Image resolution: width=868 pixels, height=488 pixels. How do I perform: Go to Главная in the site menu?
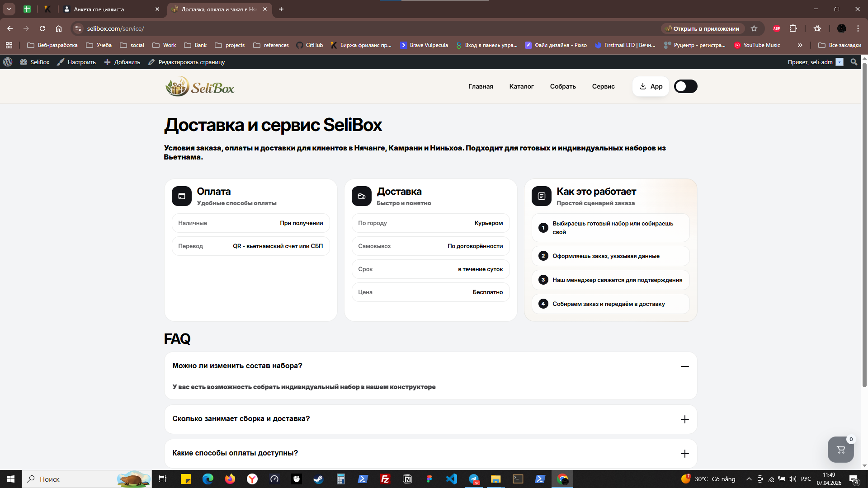(481, 86)
